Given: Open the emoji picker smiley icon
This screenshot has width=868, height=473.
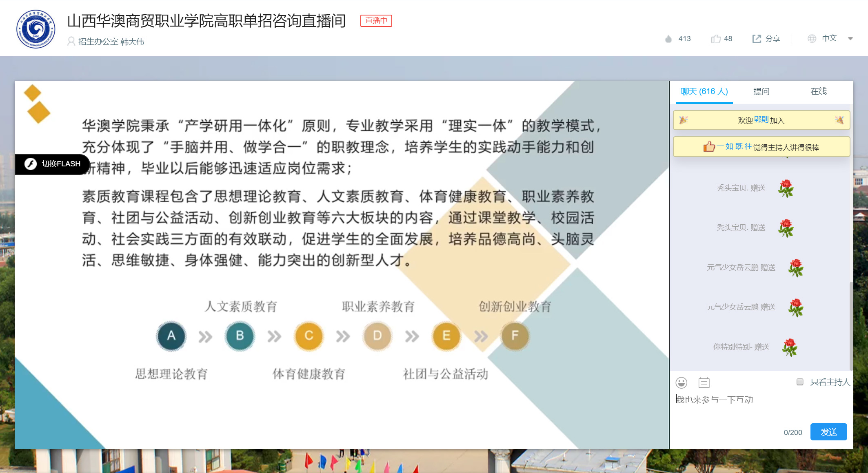Looking at the screenshot, I should coord(682,382).
